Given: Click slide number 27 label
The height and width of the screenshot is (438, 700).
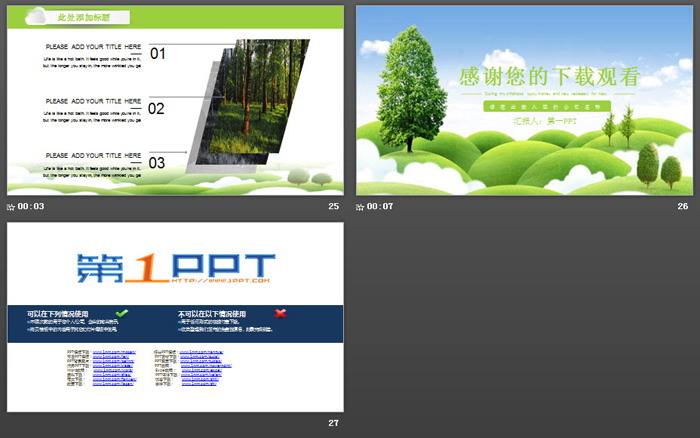Looking at the screenshot, I should click(x=334, y=423).
